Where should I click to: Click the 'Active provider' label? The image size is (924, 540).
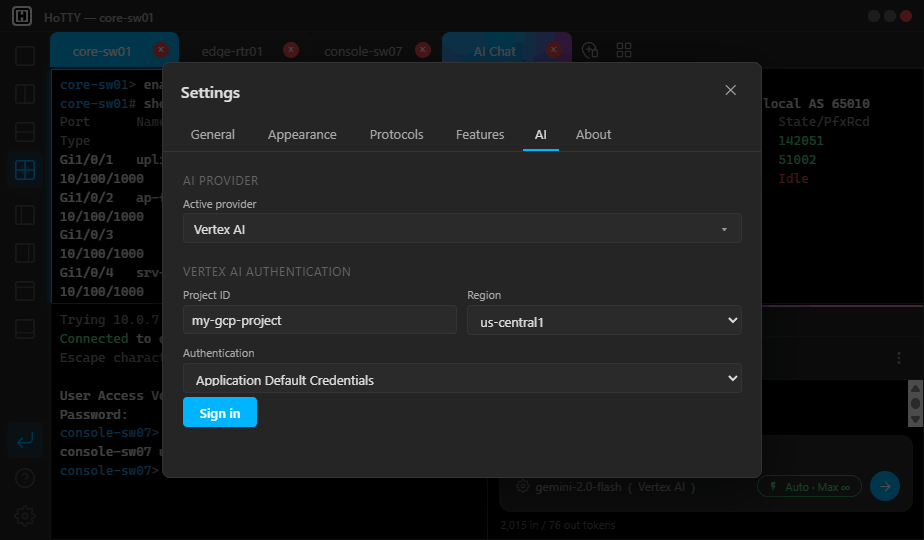pos(219,204)
